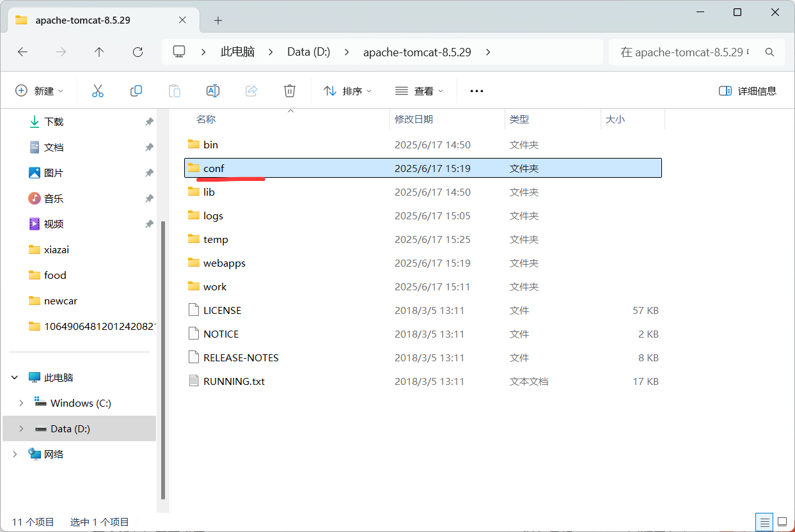Open 音乐 in quick access
The width and height of the screenshot is (795, 532).
click(54, 198)
